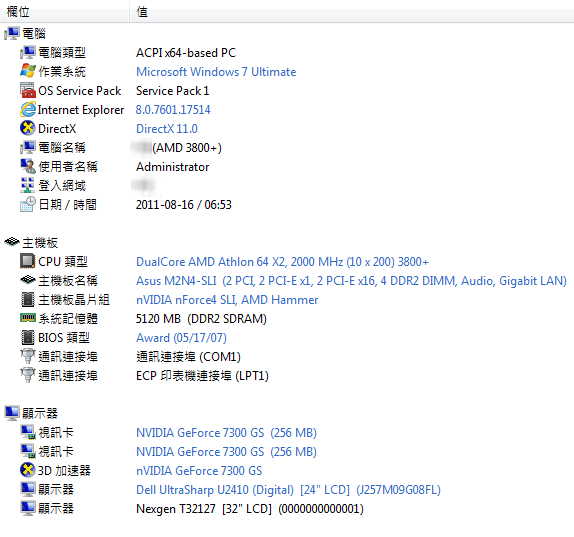Select the 系統記憶體 field label

(x=68, y=319)
